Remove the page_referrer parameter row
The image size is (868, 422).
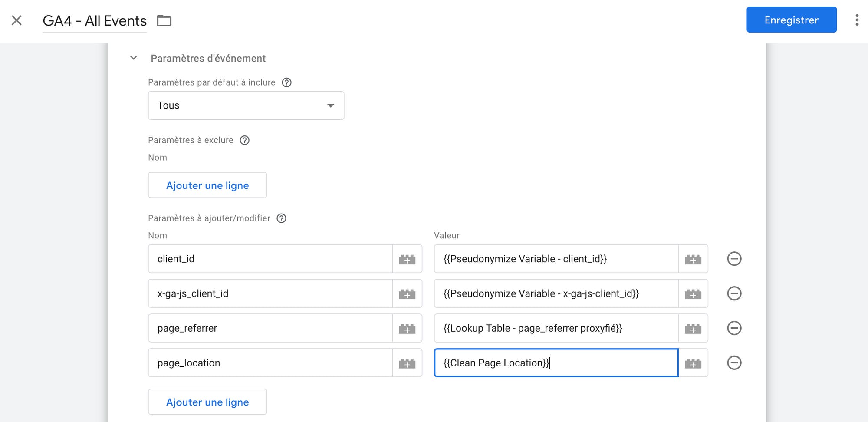tap(734, 328)
